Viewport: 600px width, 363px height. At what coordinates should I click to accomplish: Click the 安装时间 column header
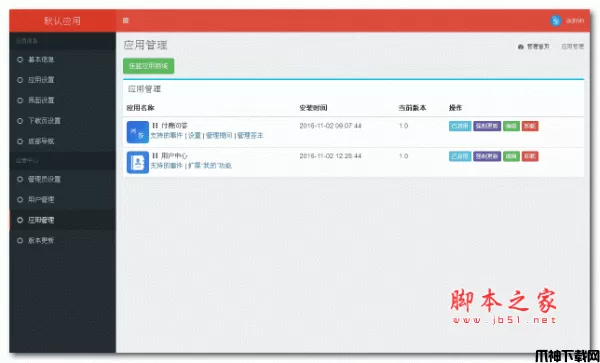pyautogui.click(x=313, y=108)
